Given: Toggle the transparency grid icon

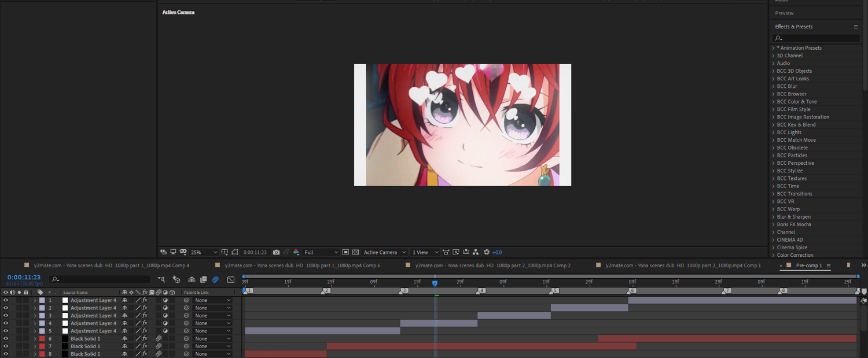Looking at the screenshot, I should 355,252.
